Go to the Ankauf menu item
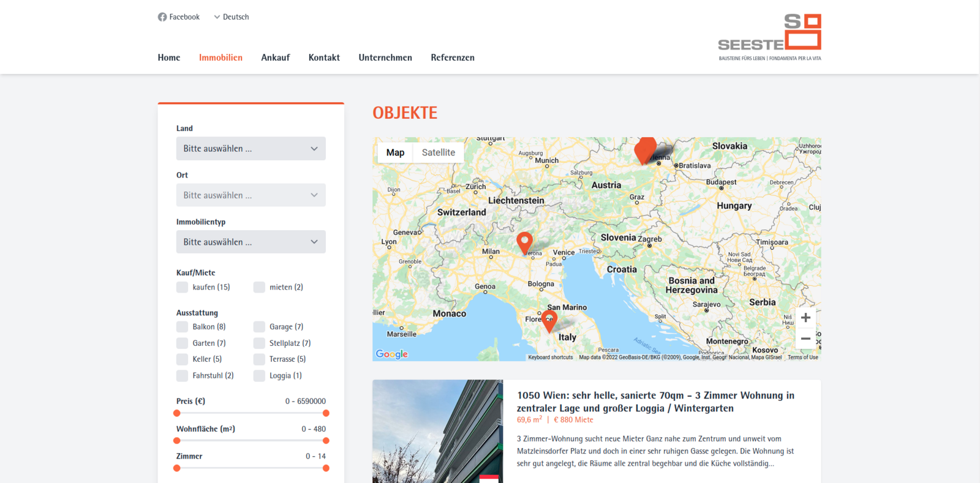The height and width of the screenshot is (483, 980). click(275, 58)
